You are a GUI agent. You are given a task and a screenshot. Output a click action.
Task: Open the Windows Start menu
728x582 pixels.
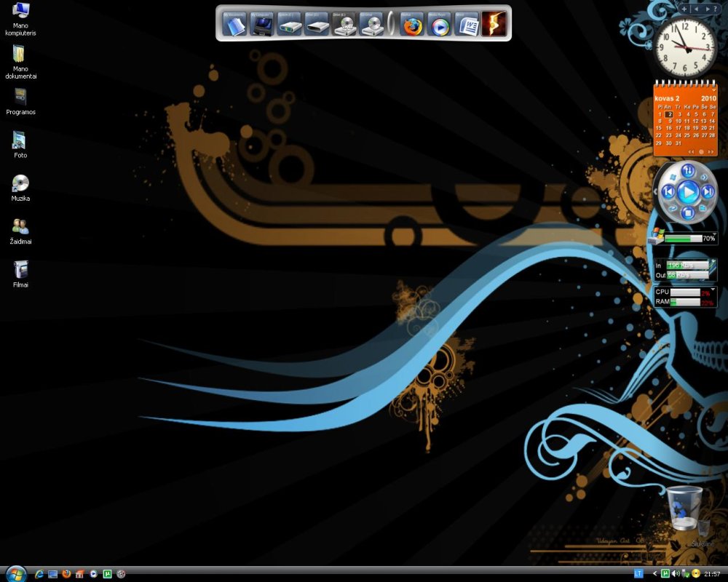(15, 573)
